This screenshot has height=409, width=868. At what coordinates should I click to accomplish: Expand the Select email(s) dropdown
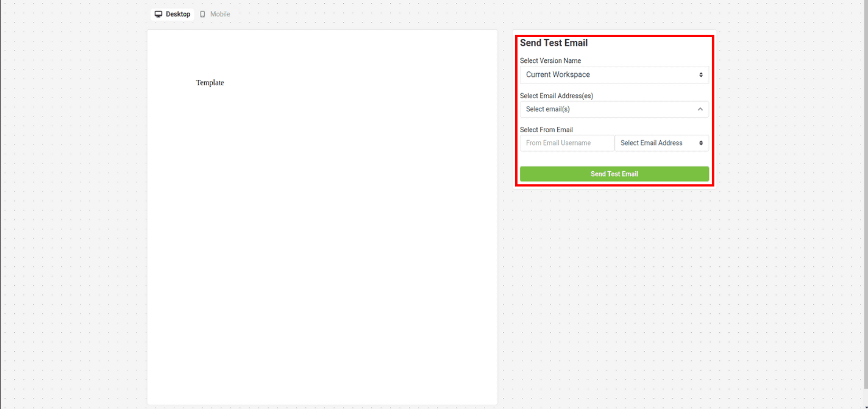[x=614, y=109]
